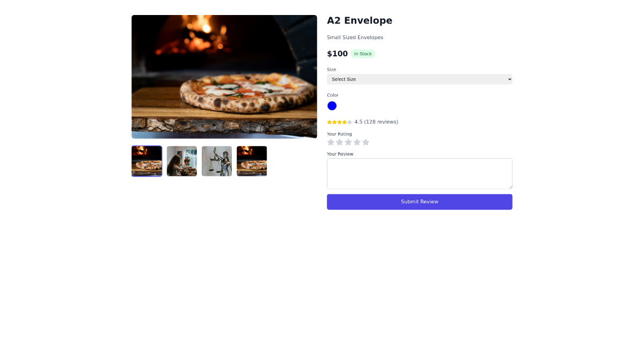Click the fourth star under Your Rating
The height and width of the screenshot is (338, 644).
click(357, 142)
